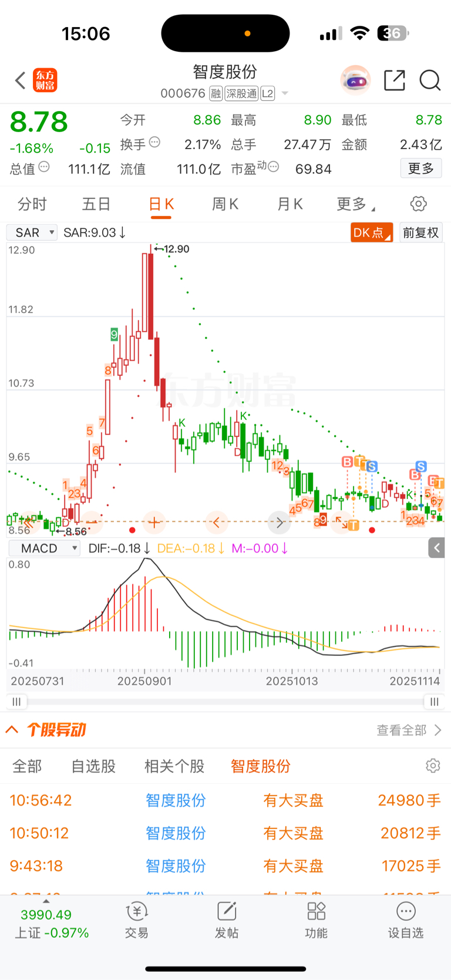The image size is (451, 980).
Task: Open stock search magnifier icon
Action: point(430,80)
